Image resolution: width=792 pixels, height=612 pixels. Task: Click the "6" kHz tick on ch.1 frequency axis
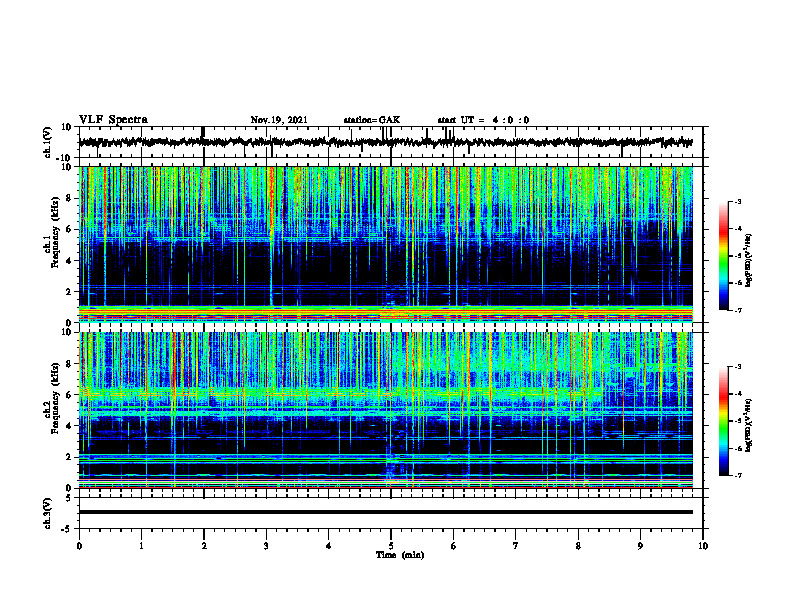(x=69, y=230)
